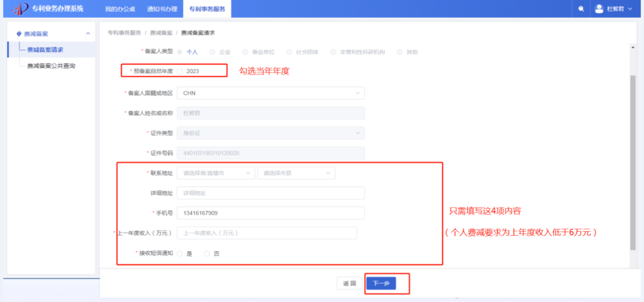Click the 手机号 input field
This screenshot has width=644, height=302.
coord(271,213)
